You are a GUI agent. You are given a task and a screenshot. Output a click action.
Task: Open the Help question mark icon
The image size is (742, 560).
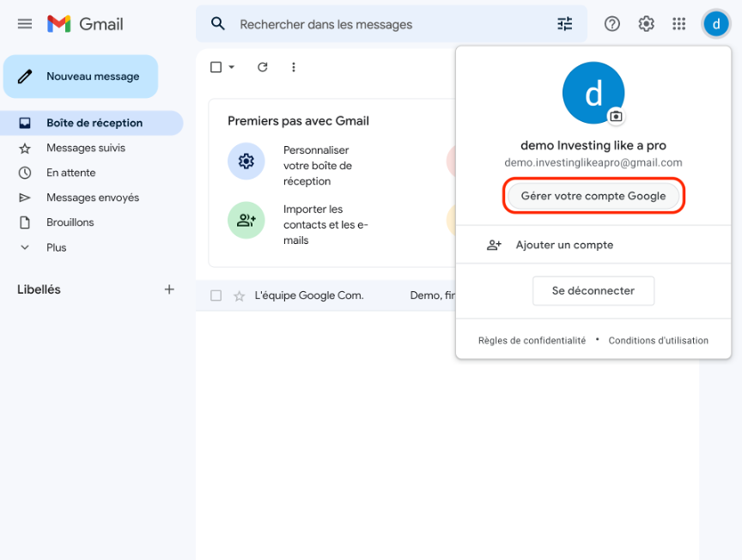(x=611, y=24)
